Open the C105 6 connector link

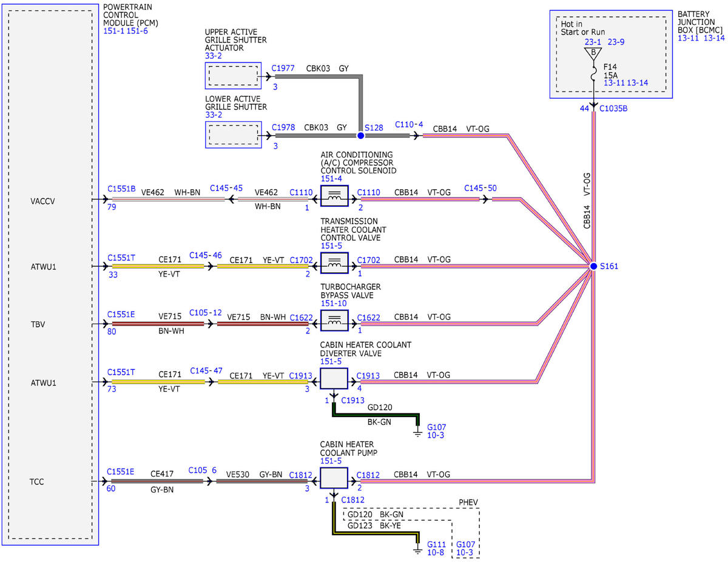202,470
